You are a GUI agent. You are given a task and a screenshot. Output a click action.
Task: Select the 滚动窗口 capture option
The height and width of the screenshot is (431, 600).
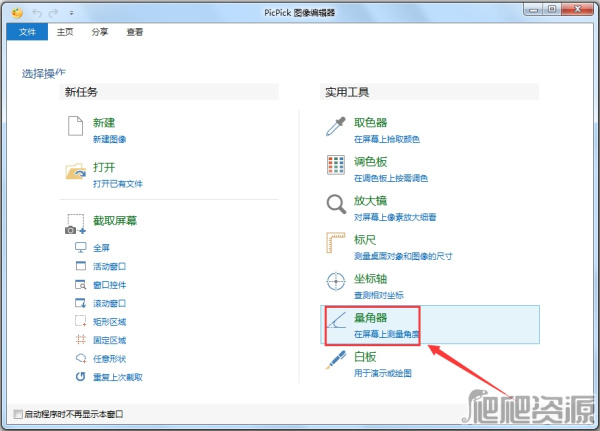pyautogui.click(x=109, y=304)
